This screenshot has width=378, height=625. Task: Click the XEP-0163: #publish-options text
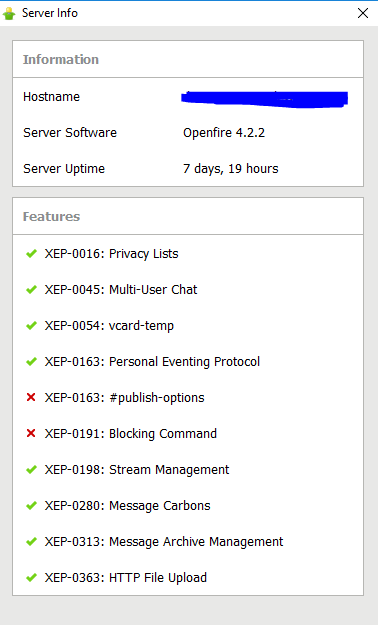pos(124,398)
